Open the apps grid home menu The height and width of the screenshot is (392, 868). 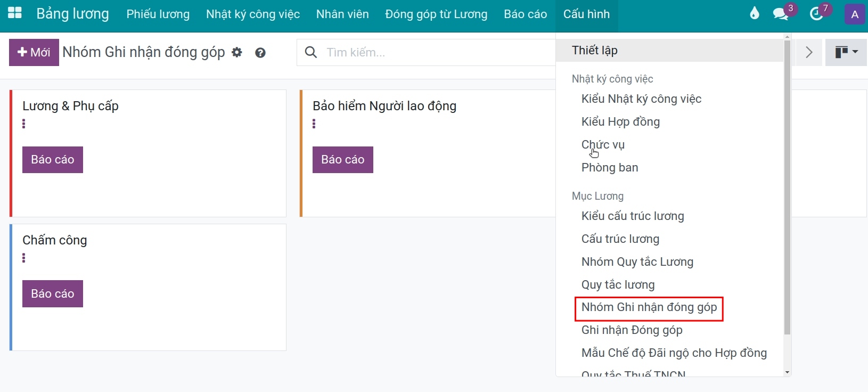click(15, 14)
